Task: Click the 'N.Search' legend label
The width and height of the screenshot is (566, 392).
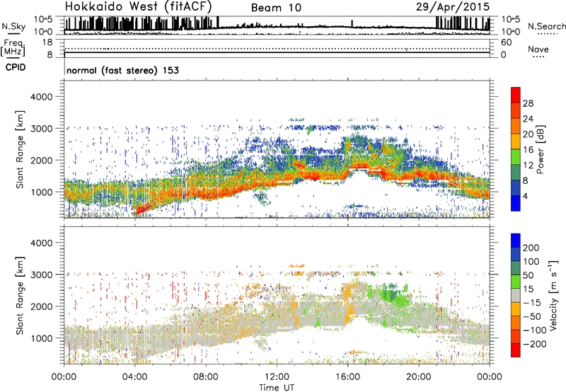Action: tap(546, 26)
